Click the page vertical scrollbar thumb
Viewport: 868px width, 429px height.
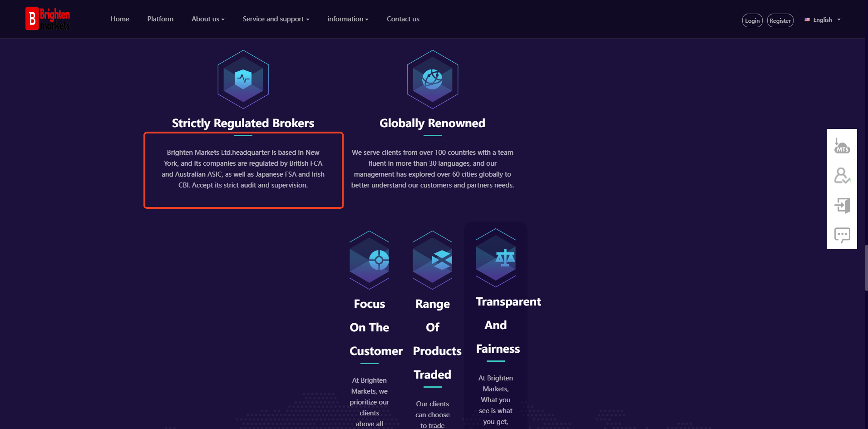click(866, 268)
